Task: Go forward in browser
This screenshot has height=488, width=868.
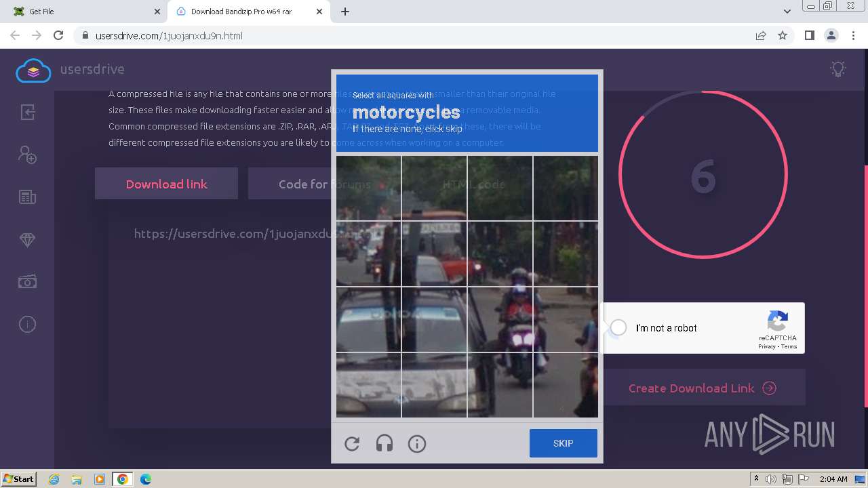Action: click(x=37, y=35)
